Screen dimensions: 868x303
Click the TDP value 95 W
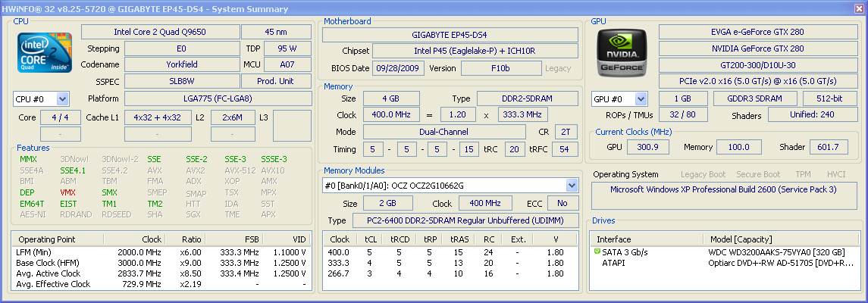287,48
